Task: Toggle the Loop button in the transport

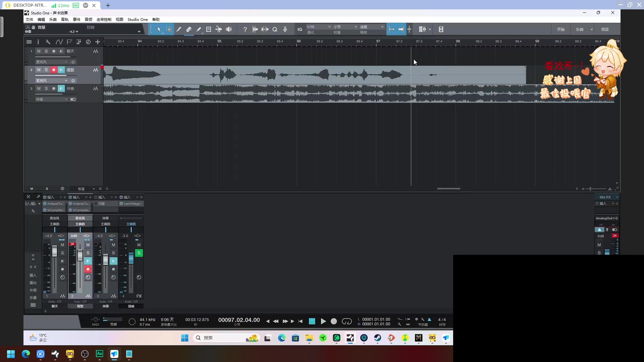Action: point(346,321)
